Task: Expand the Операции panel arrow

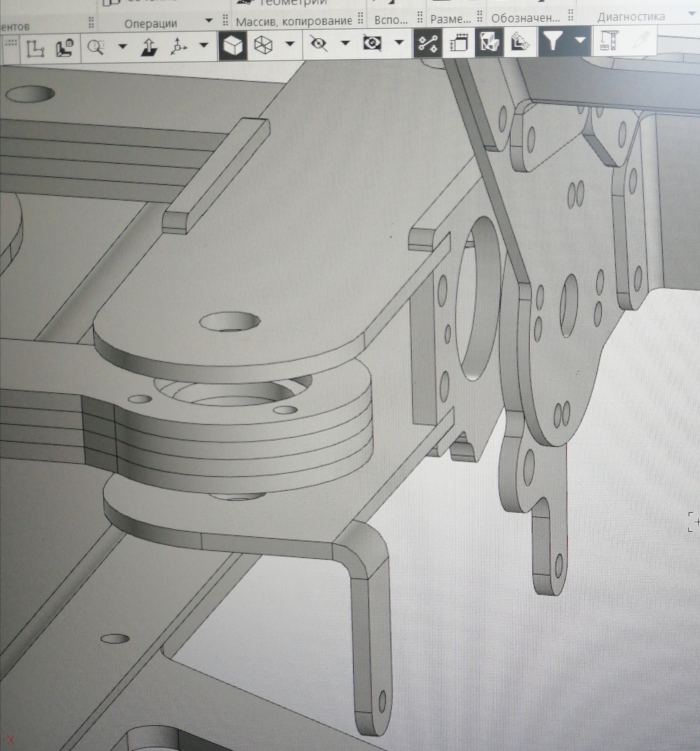Action: pyautogui.click(x=209, y=20)
